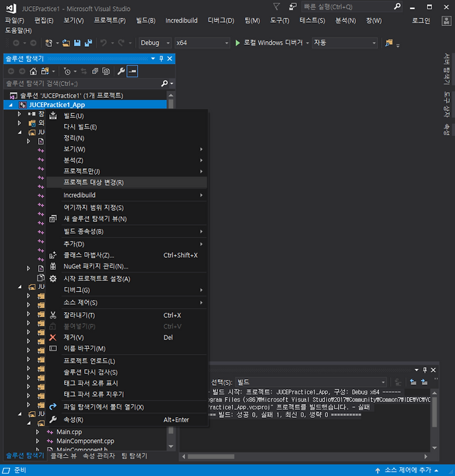
Task: Select 빌드(U) in context menu
Action: [x=127, y=116]
